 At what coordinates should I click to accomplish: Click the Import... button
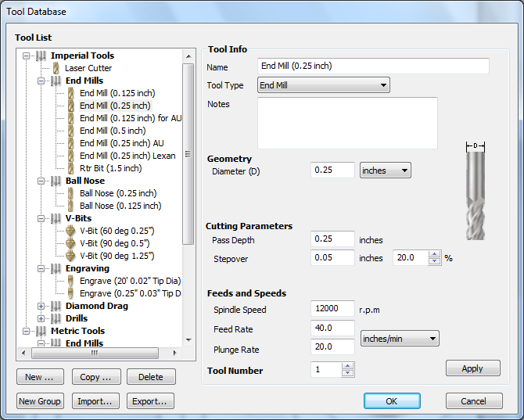tap(96, 401)
